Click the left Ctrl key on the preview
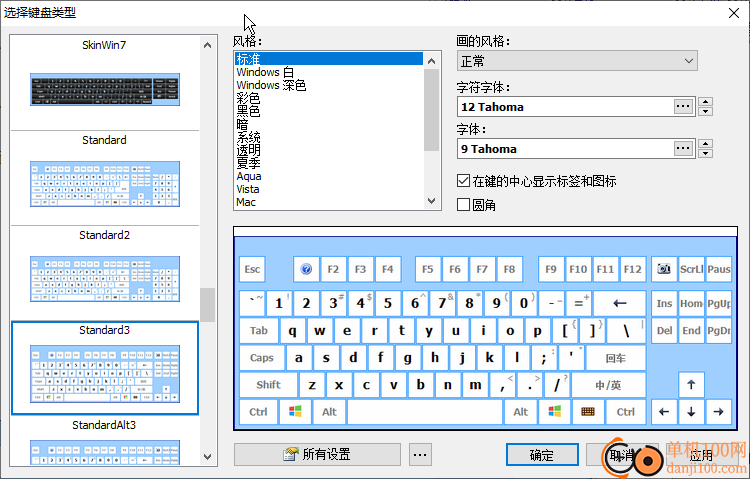This screenshot has height=479, width=750. pyautogui.click(x=258, y=412)
